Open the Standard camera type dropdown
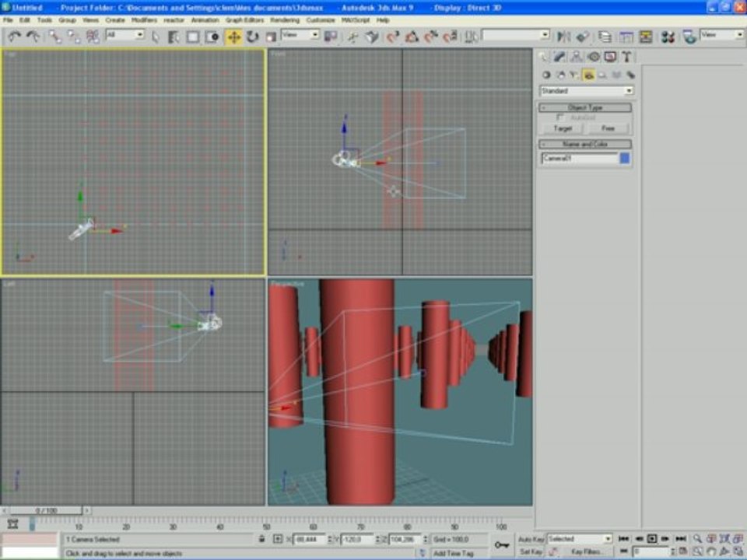The image size is (747, 560). 586,91
